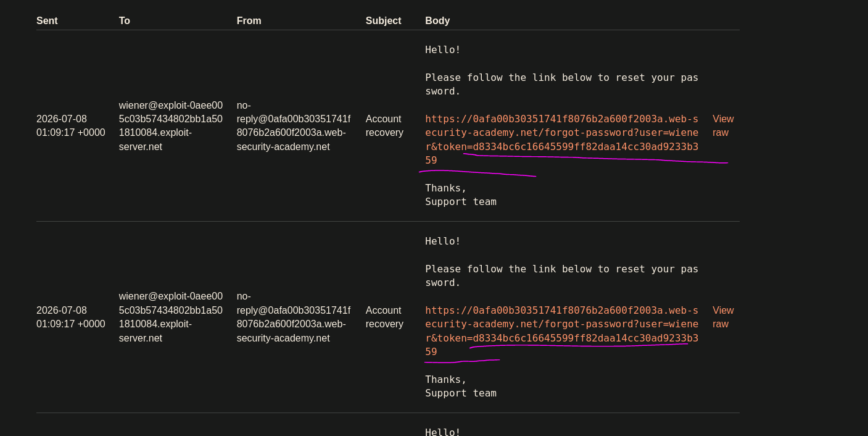This screenshot has width=868, height=436.
Task: Click the To column header
Action: coord(125,21)
